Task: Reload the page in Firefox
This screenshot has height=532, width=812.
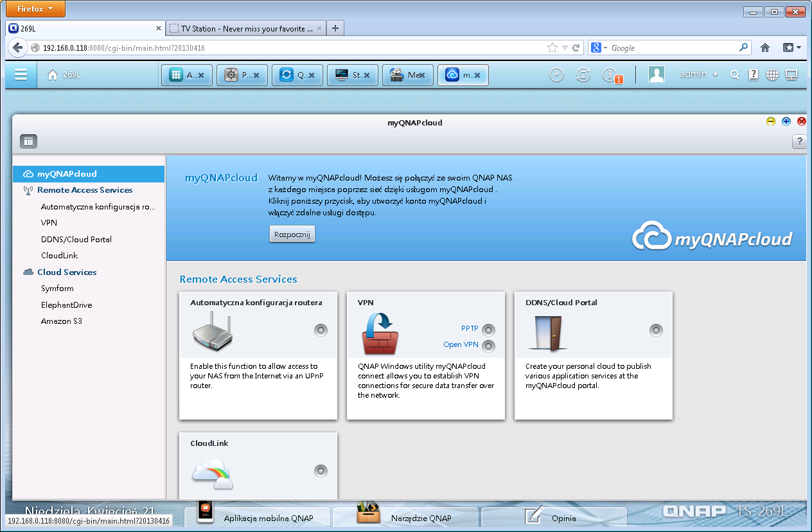Action: (x=576, y=48)
